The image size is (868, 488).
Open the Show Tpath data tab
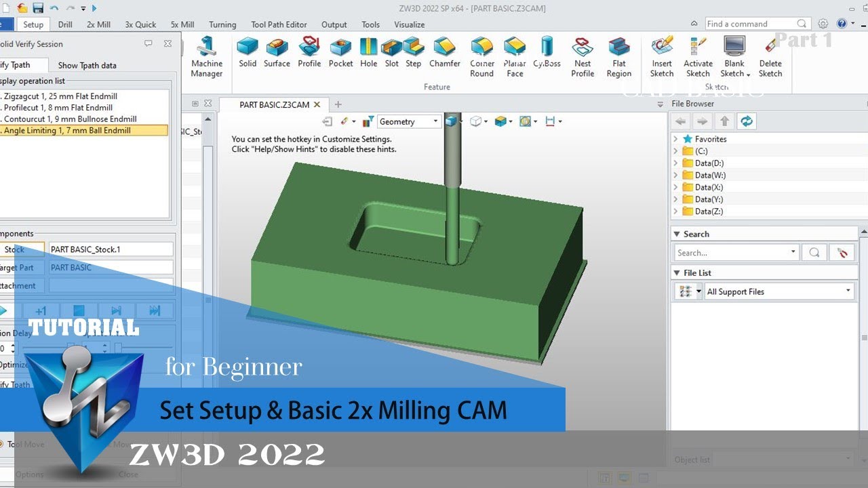[87, 65]
